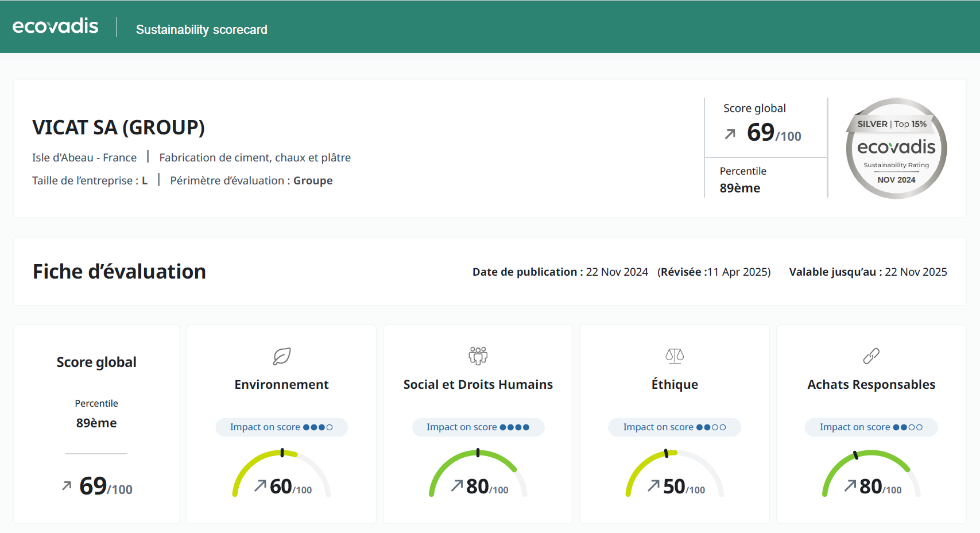The width and height of the screenshot is (980, 533).
Task: Click the Éthique balance scale icon
Action: pyautogui.click(x=675, y=356)
